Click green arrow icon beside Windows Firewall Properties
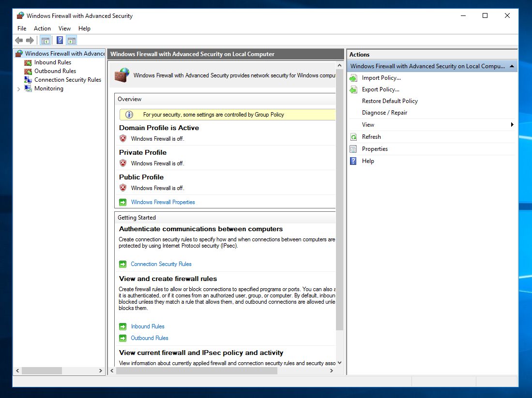 click(x=123, y=203)
